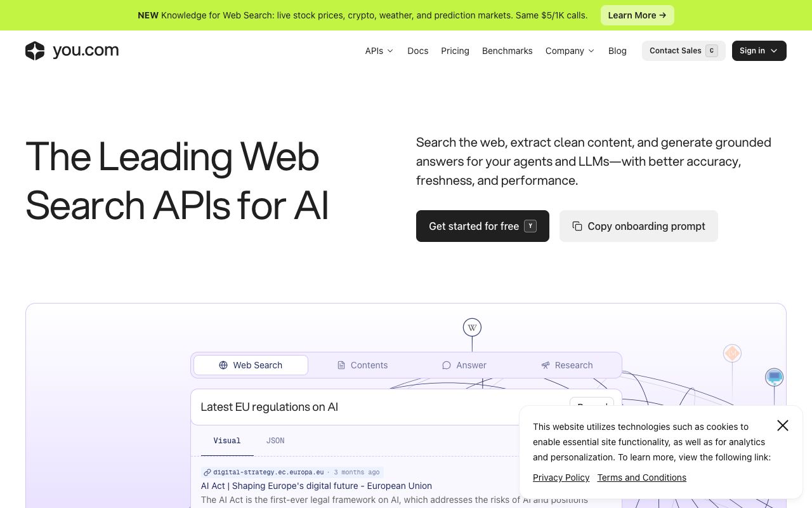
Task: Click the Get started for free button
Action: (483, 226)
